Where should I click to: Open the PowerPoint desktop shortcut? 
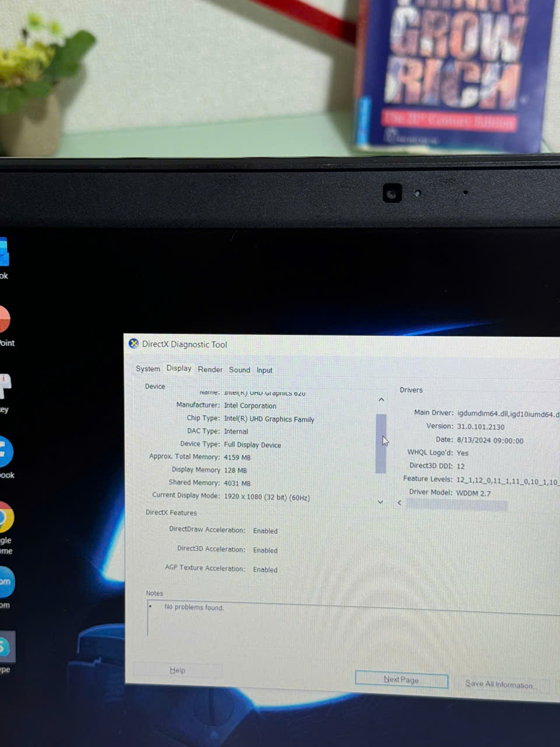[4, 320]
